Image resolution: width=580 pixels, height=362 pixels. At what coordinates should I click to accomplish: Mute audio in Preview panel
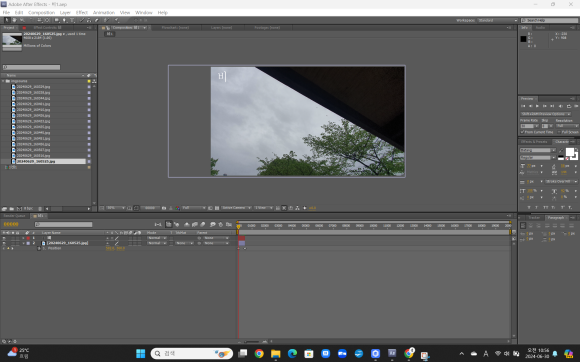560,106
